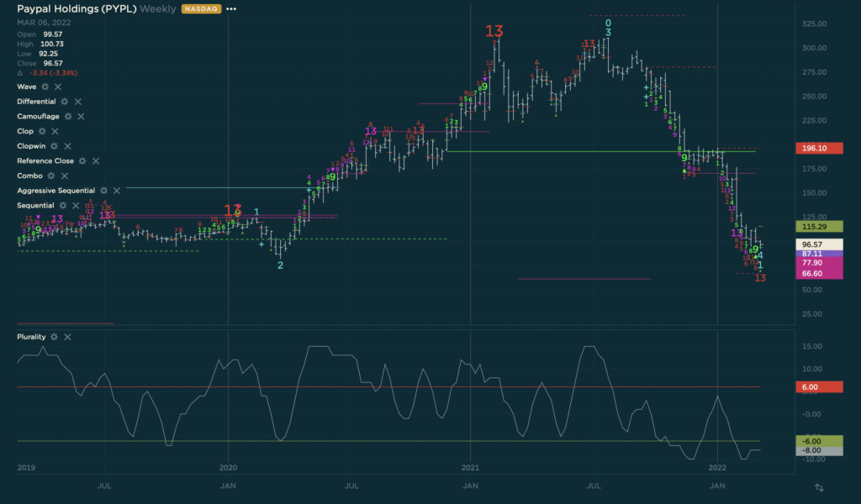Select the gray -8.00 Plurality value label
861x504 pixels.
[819, 451]
